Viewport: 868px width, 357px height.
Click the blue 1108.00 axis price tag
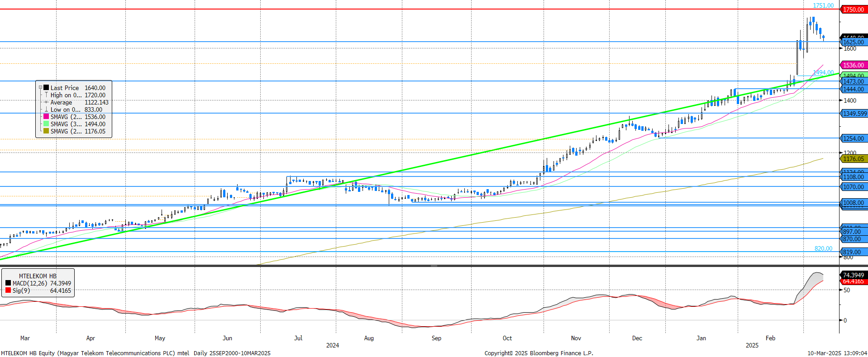(x=854, y=177)
